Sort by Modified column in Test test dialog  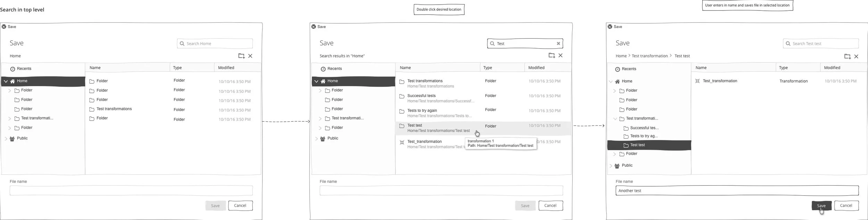tap(843, 68)
